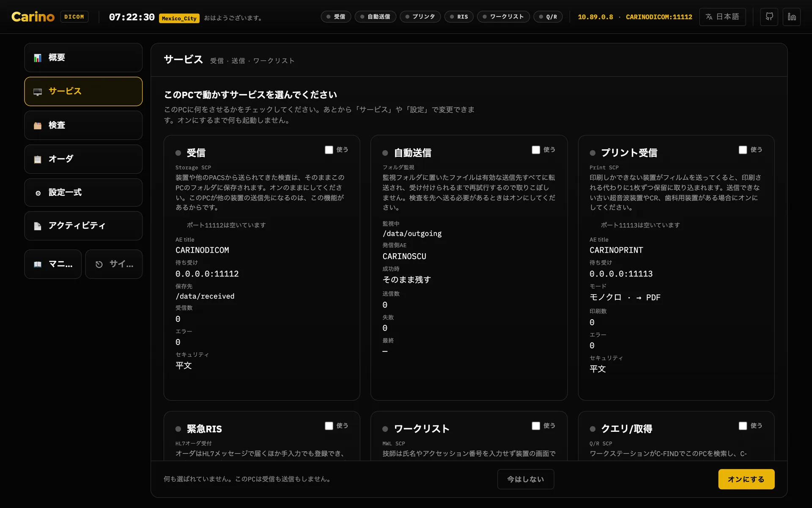This screenshot has width=812, height=508.
Task: Click the Carino logo
Action: (x=33, y=17)
